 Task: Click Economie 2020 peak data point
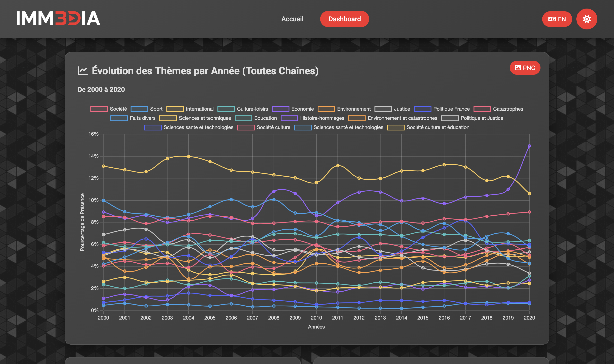[x=529, y=146]
